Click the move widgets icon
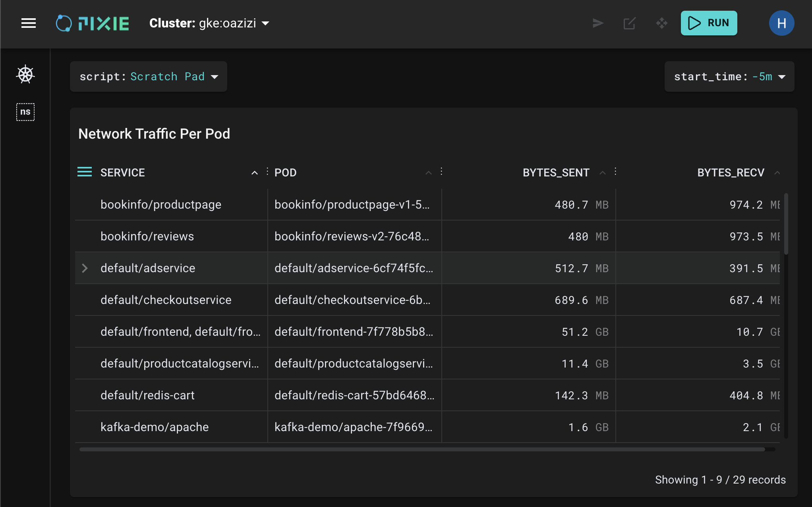Viewport: 812px width, 507px height. pos(661,23)
